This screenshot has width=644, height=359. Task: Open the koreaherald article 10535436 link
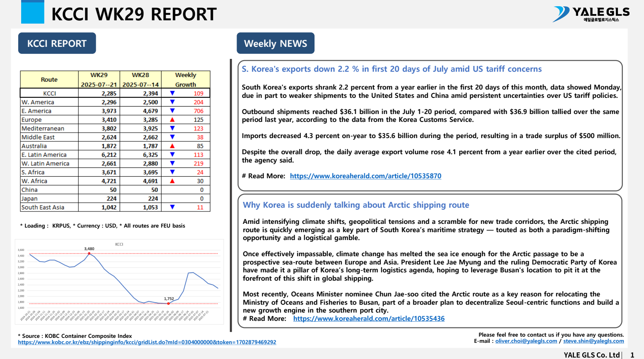(x=369, y=318)
